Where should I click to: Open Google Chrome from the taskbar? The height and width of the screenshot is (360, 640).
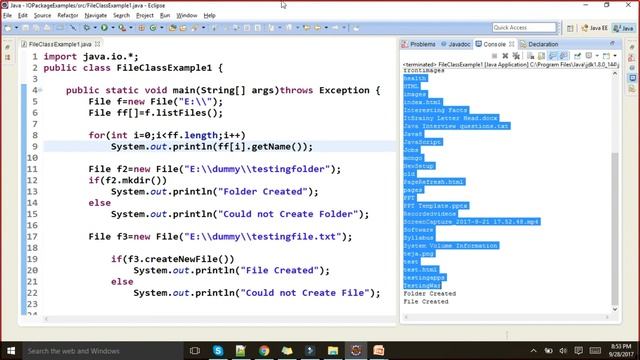coord(264,351)
